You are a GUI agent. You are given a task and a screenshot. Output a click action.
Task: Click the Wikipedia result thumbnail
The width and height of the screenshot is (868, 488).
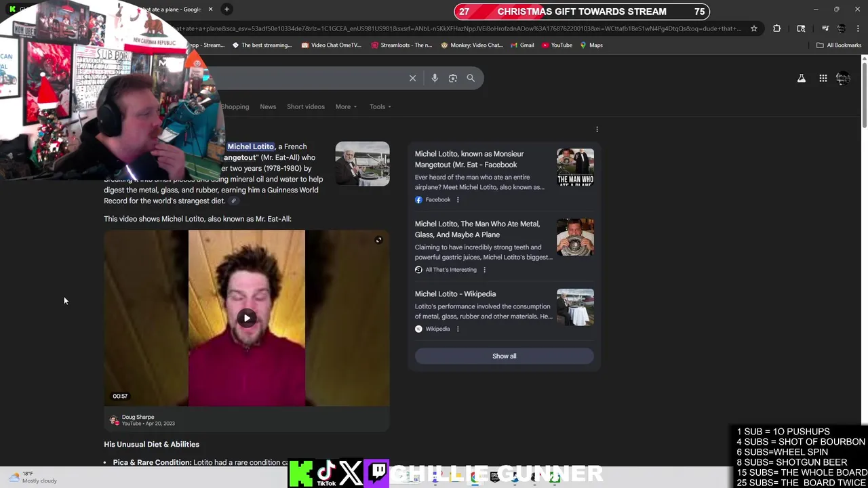pyautogui.click(x=575, y=308)
